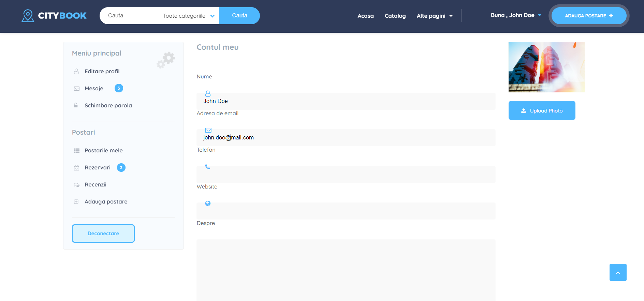Click the user icon beside Editare profil
Image resolution: width=644 pixels, height=301 pixels.
tap(76, 72)
